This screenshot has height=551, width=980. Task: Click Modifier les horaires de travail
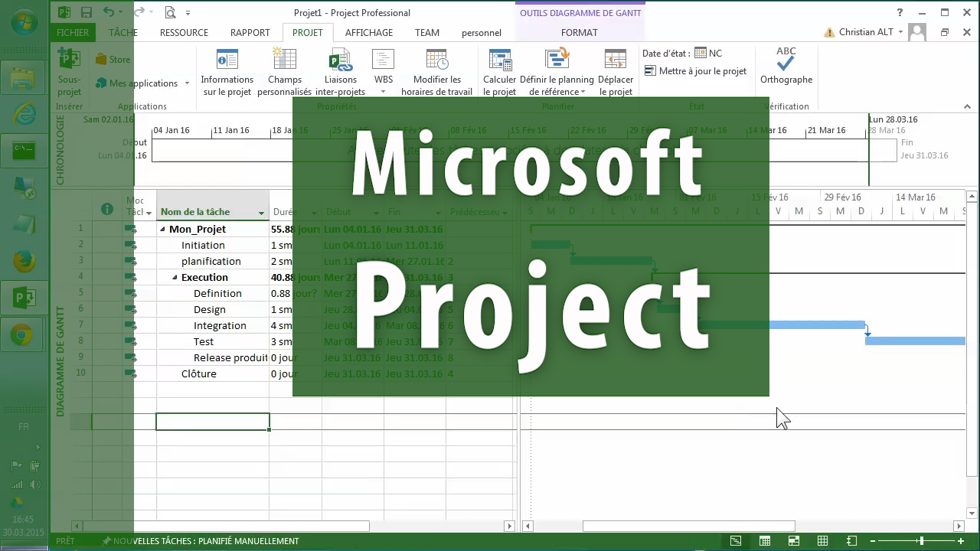tap(436, 72)
